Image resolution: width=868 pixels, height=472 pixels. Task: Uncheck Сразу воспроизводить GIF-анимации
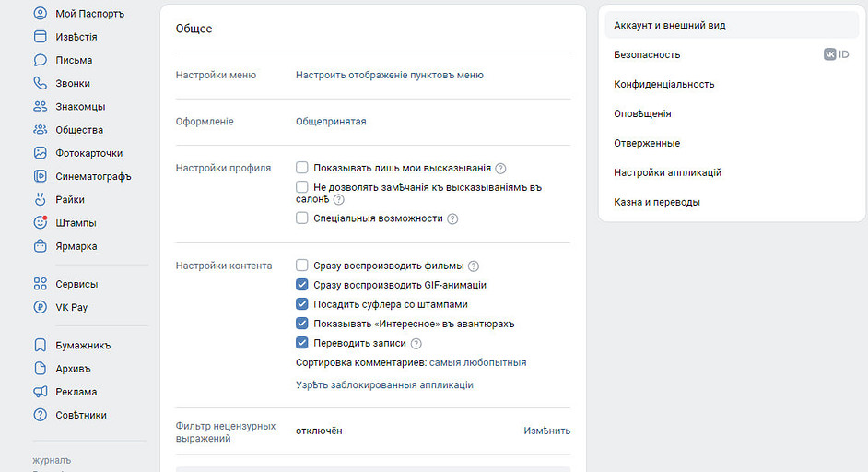click(x=301, y=285)
